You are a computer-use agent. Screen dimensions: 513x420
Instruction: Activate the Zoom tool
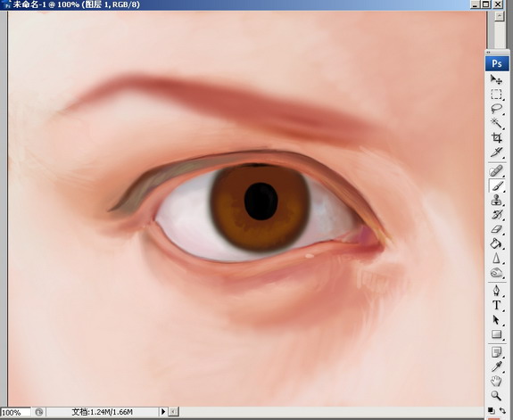496,395
